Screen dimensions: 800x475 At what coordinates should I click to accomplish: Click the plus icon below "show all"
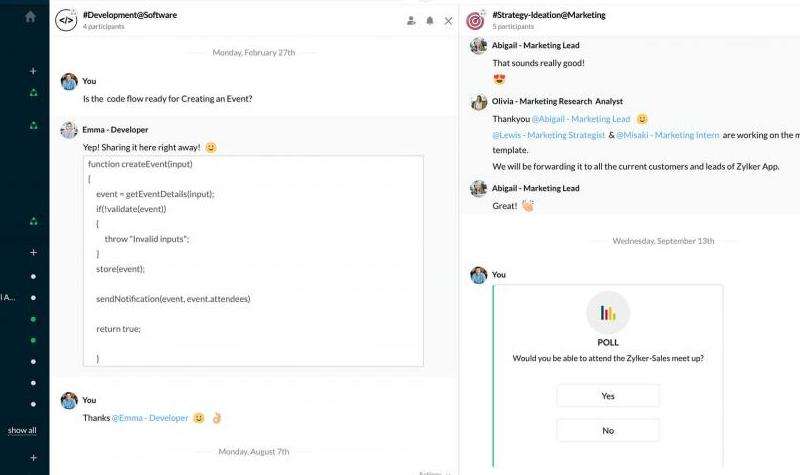tap(33, 457)
